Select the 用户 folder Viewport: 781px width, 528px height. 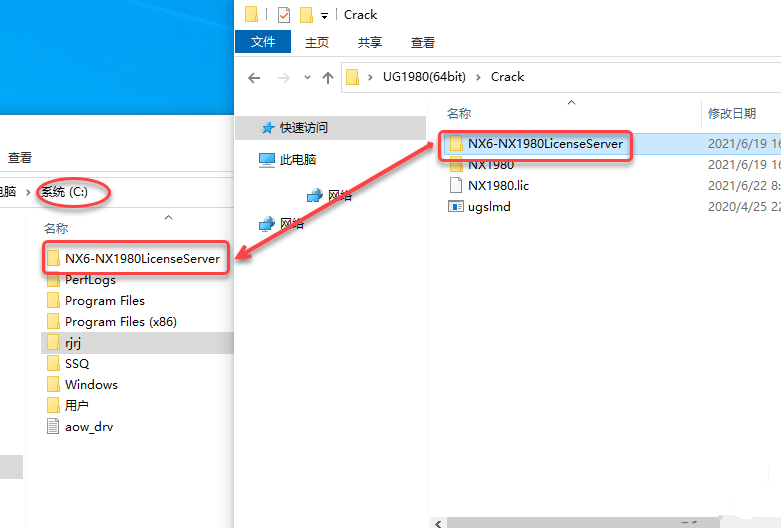click(77, 406)
